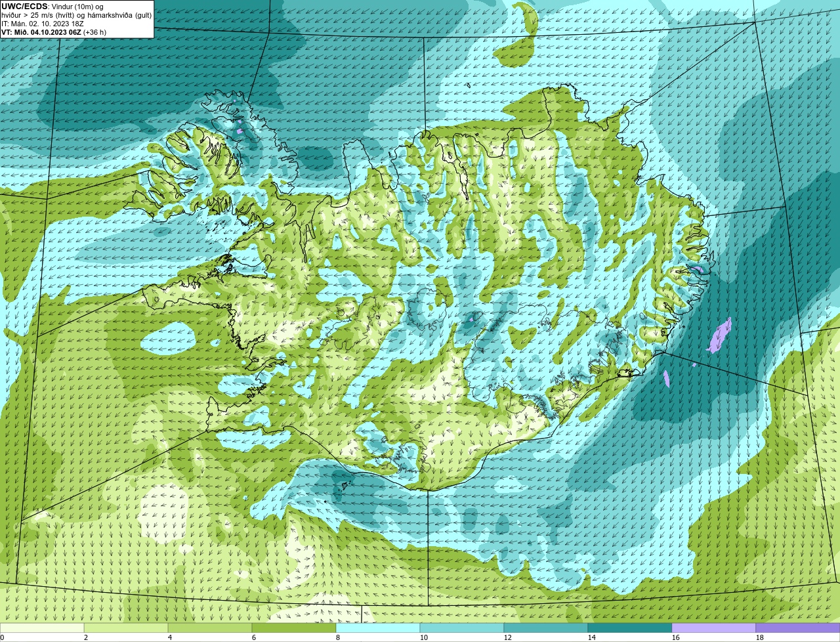Pick the 4–6 m/s green legend swatch

coord(210,628)
